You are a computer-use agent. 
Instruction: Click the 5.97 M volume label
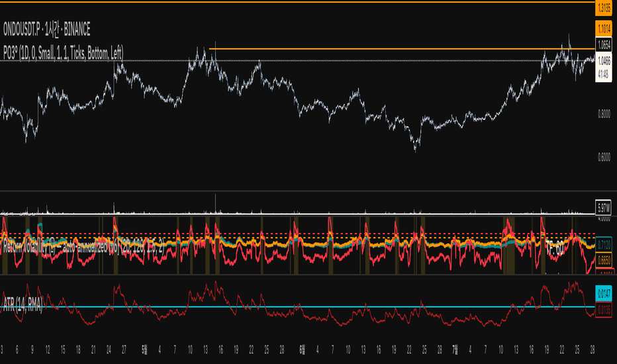tap(604, 207)
